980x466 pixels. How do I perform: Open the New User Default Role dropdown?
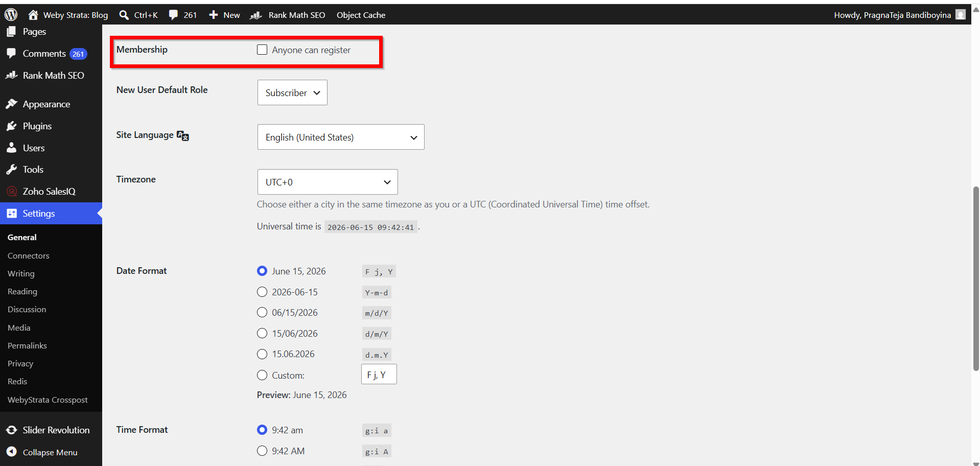coord(292,92)
